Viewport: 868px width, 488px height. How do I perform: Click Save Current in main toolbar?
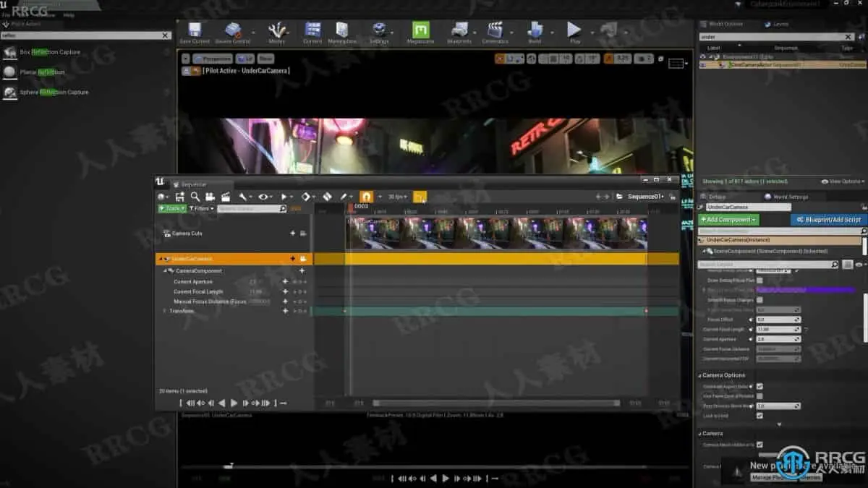click(x=194, y=33)
